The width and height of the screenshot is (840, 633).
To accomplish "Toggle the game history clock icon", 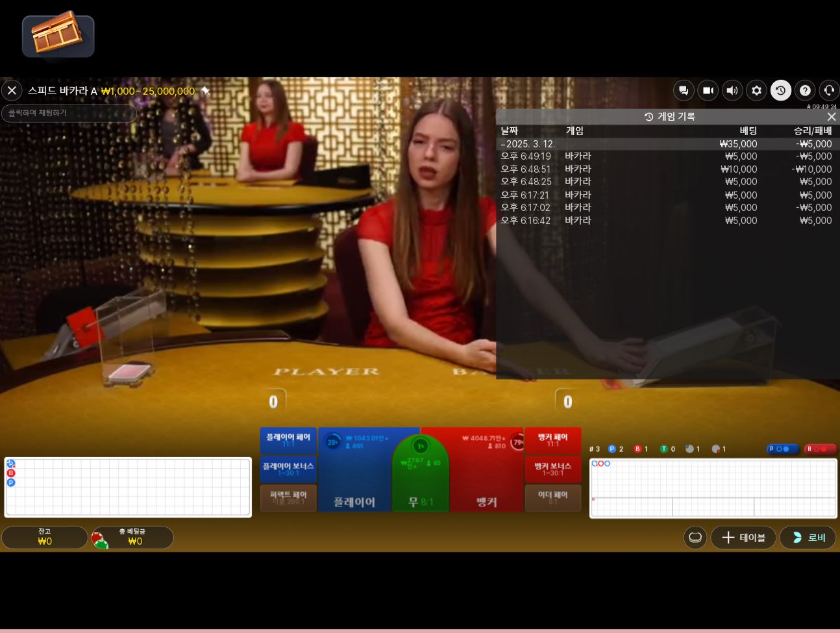I will point(780,91).
